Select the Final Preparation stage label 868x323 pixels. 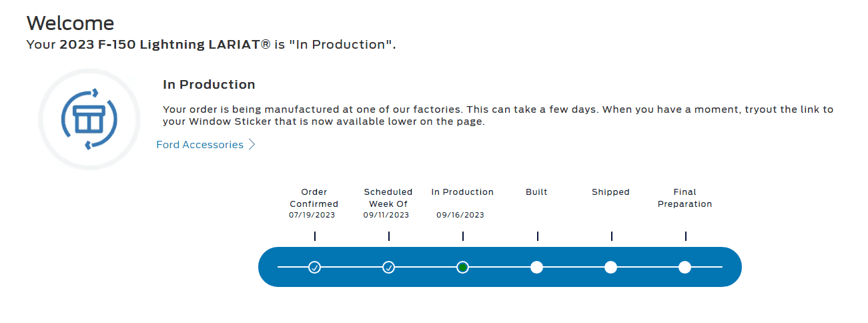(x=685, y=198)
